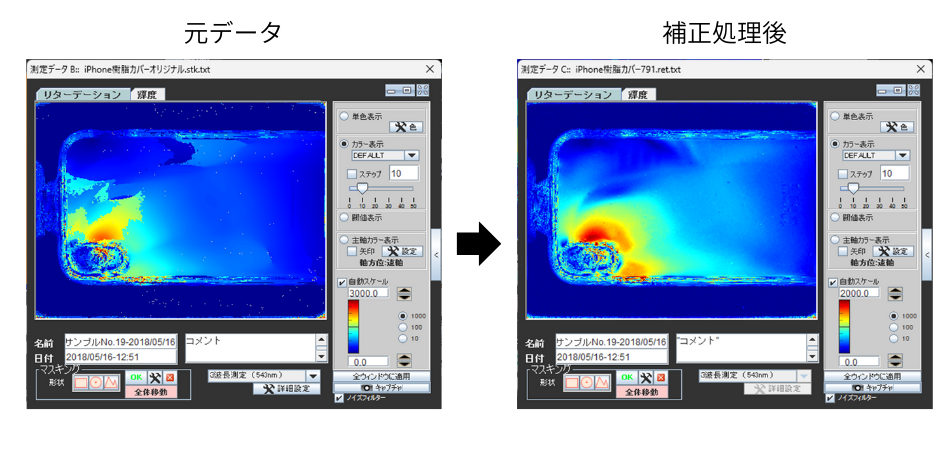Delete mask with red X in left window
The height and width of the screenshot is (469, 938).
169,378
